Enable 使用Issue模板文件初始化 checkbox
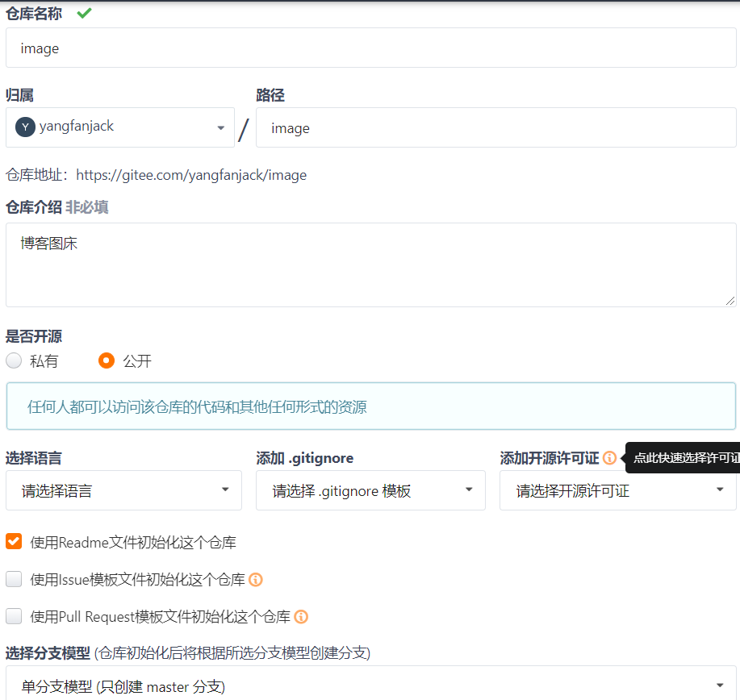Image resolution: width=740 pixels, height=700 pixels. coord(14,579)
